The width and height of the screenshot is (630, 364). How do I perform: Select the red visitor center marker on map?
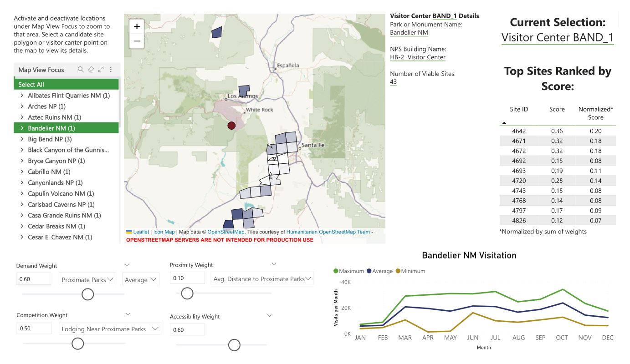click(x=231, y=126)
